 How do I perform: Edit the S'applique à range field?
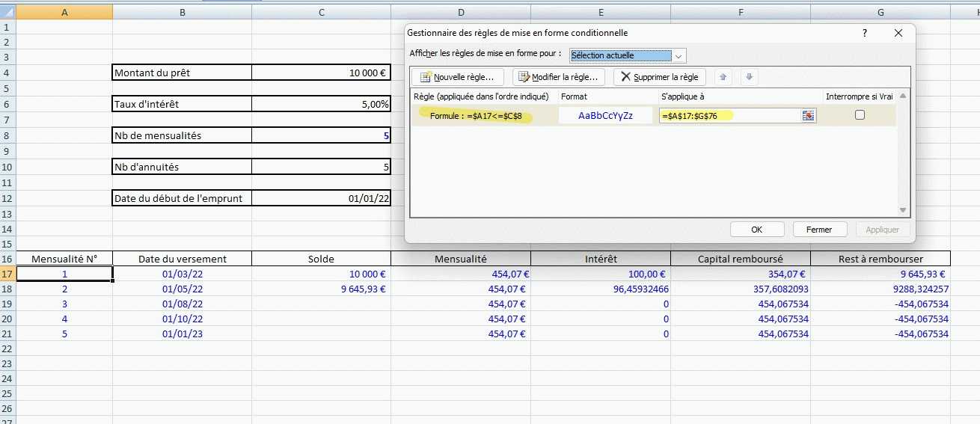tap(729, 116)
